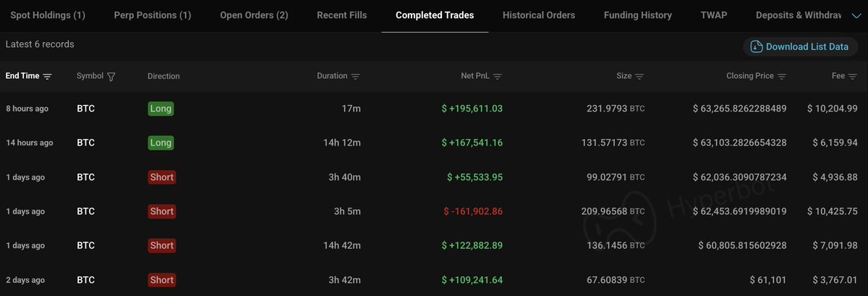Viewport: 868px width, 296px height.
Task: Click the fee value $ 3,767.01
Action: [x=835, y=280]
